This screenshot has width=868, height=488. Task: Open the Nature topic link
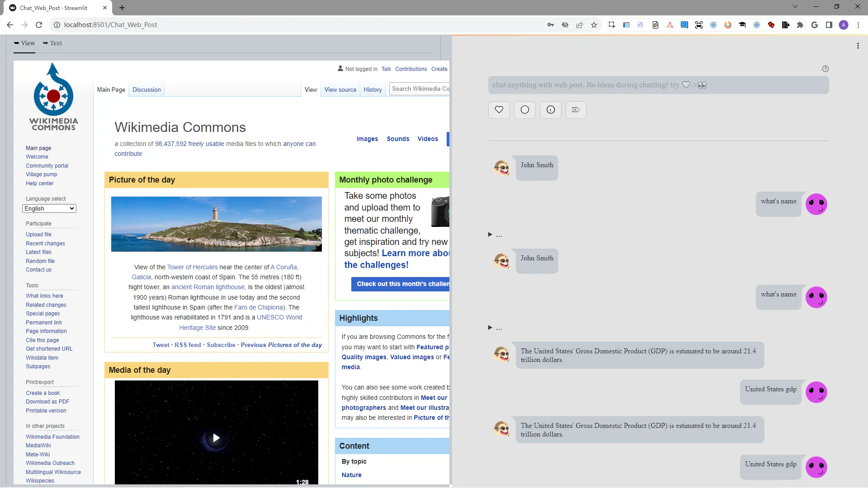pos(351,475)
